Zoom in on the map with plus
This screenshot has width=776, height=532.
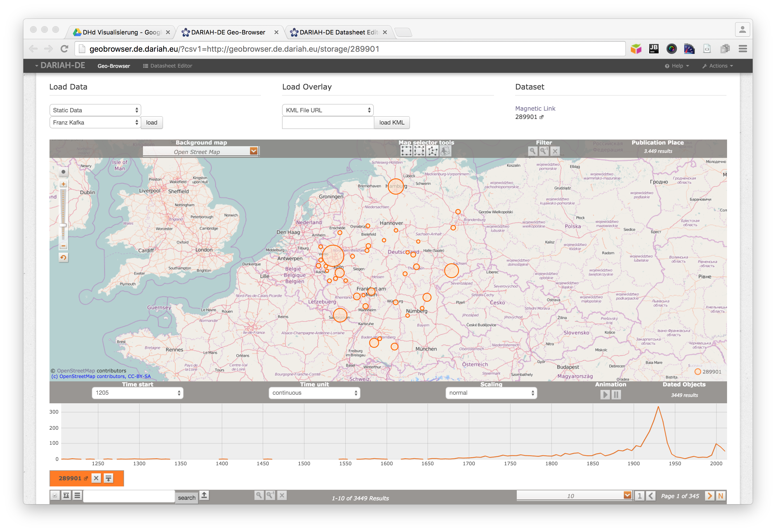click(63, 184)
